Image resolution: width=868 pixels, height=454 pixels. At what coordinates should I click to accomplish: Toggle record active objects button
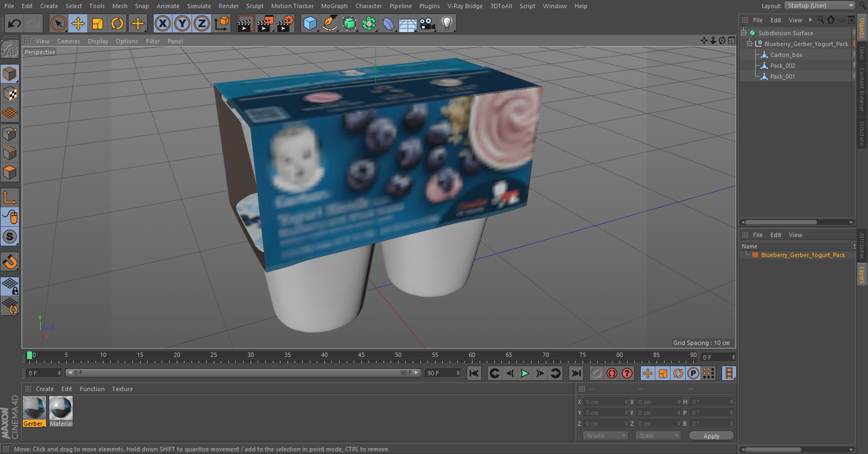(x=596, y=373)
